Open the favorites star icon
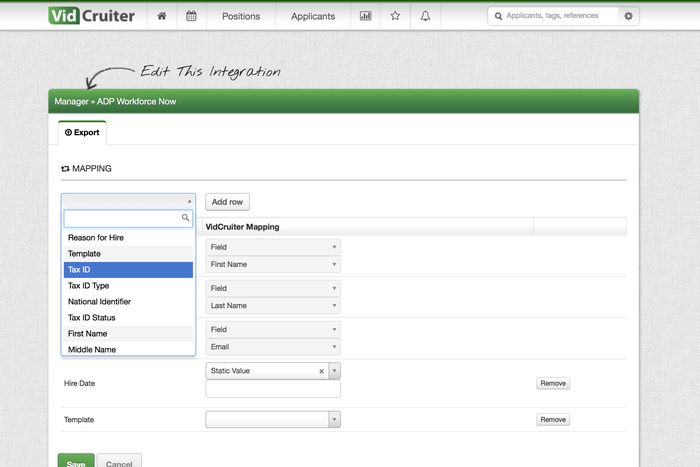 pyautogui.click(x=395, y=16)
